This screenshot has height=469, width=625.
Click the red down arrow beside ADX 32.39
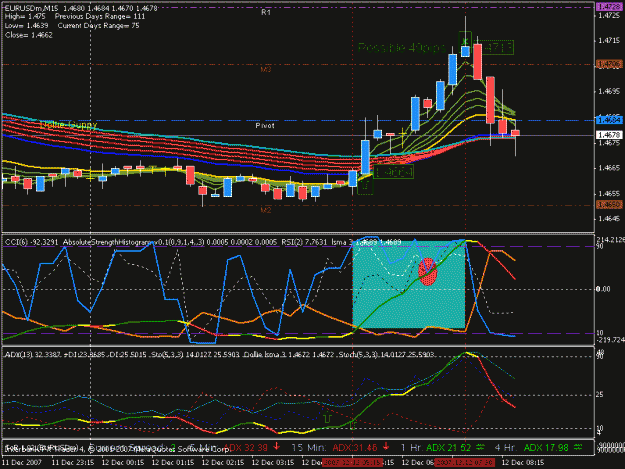277,447
